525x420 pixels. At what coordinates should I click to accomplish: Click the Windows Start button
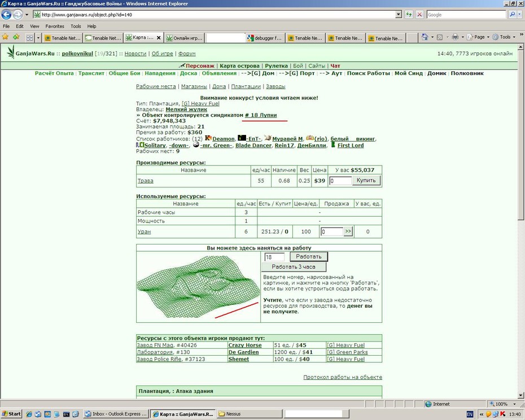[11, 414]
